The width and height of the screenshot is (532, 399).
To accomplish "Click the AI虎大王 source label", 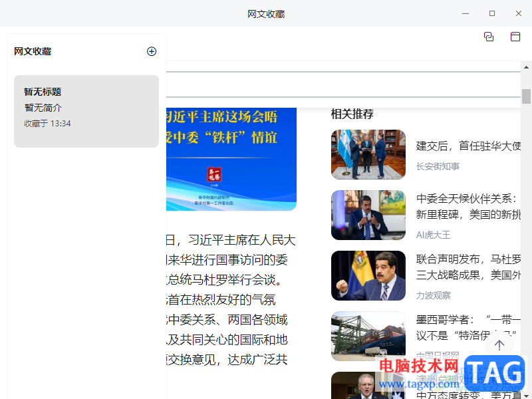I will (434, 235).
